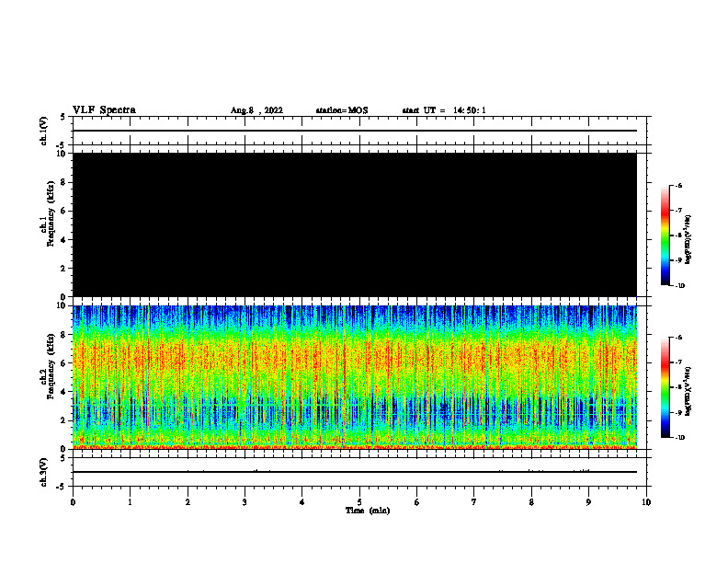This screenshot has width=728, height=563.
Task: Click the ch.1 black spectrogram panel
Action: [x=355, y=224]
